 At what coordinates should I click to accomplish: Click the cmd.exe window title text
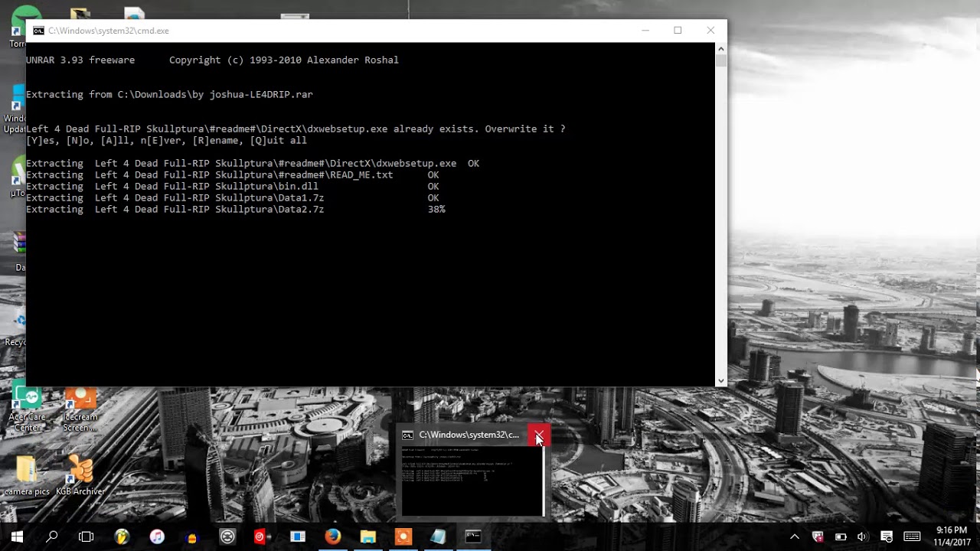[109, 31]
